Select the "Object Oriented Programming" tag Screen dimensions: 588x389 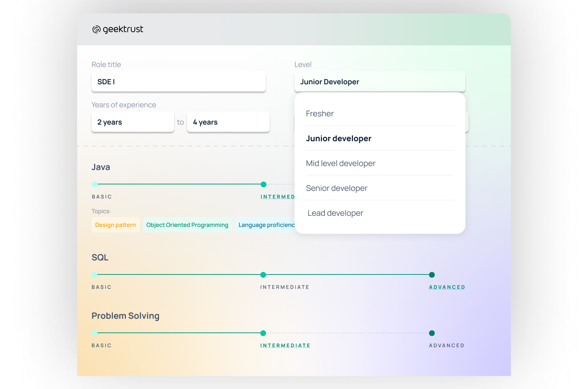point(187,225)
